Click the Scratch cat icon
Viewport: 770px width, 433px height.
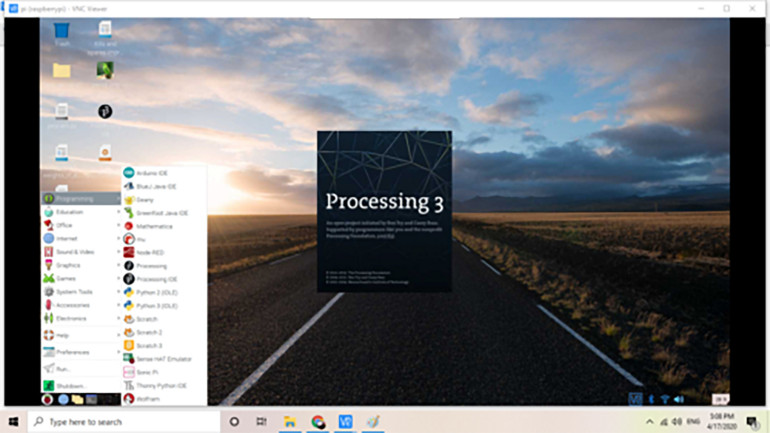129,319
